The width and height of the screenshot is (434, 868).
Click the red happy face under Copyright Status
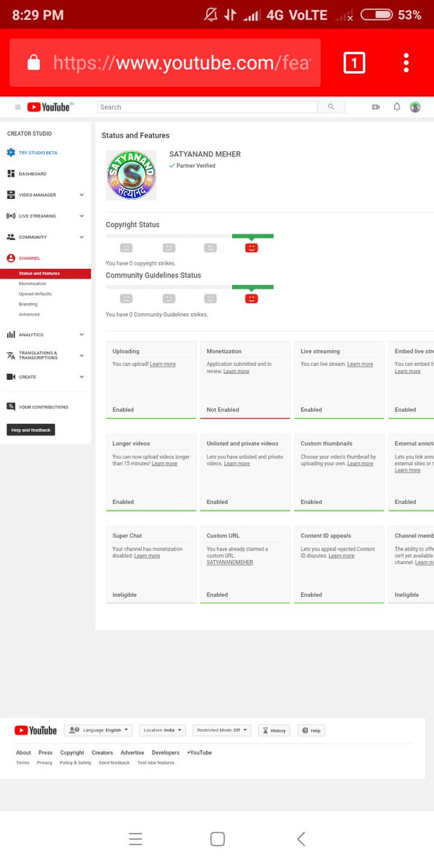(252, 247)
